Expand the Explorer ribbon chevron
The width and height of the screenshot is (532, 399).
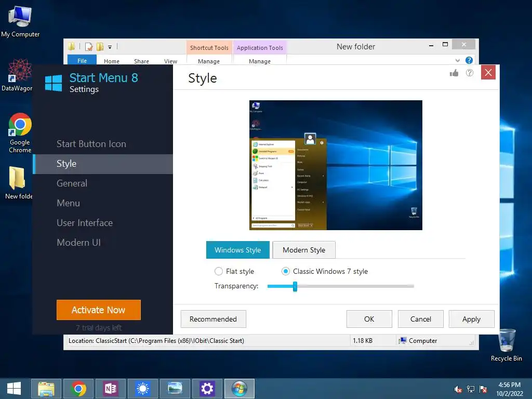pyautogui.click(x=457, y=60)
